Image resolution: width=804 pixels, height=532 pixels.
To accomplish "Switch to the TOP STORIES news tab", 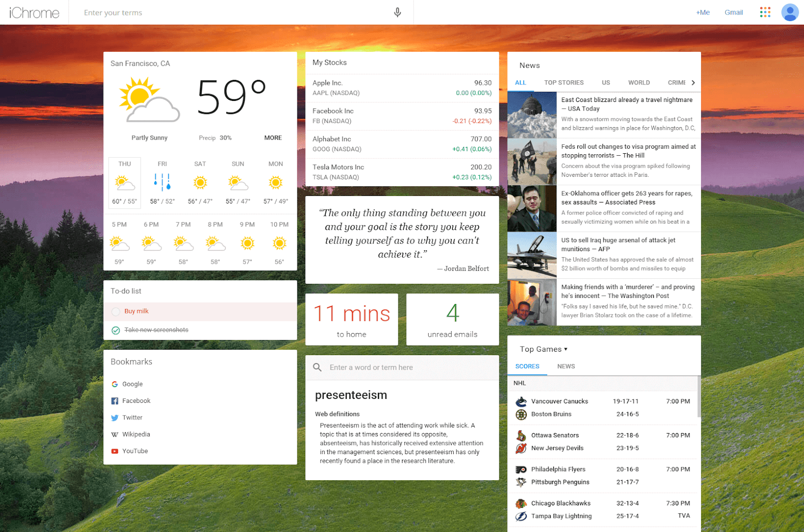I will 564,83.
